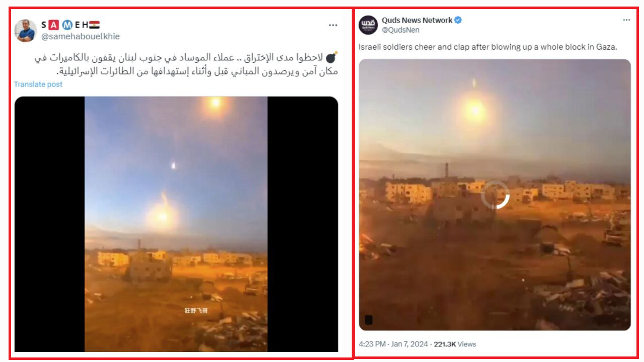Click the loading spinner on the Quds video
Screen dimensions: 644x362
pos(495,195)
